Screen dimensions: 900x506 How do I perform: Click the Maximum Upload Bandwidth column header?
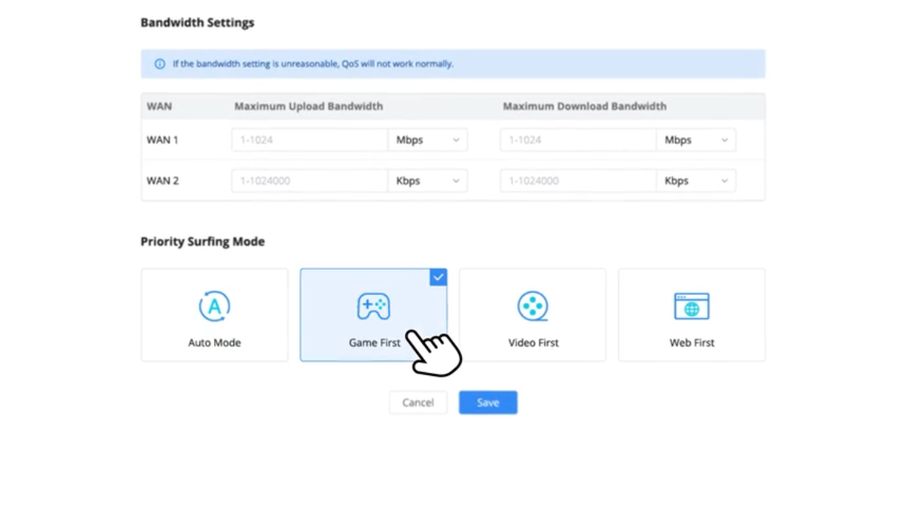[308, 106]
